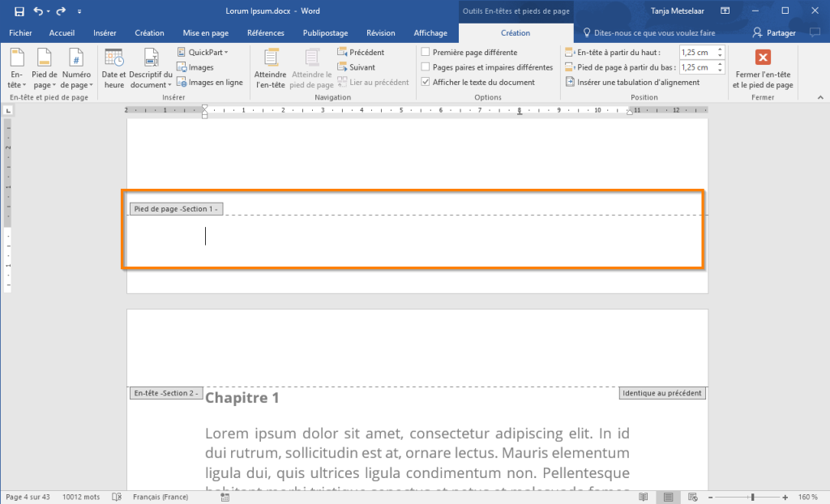This screenshot has width=830, height=504.
Task: Click Tanja Metselaar account name
Action: [677, 11]
